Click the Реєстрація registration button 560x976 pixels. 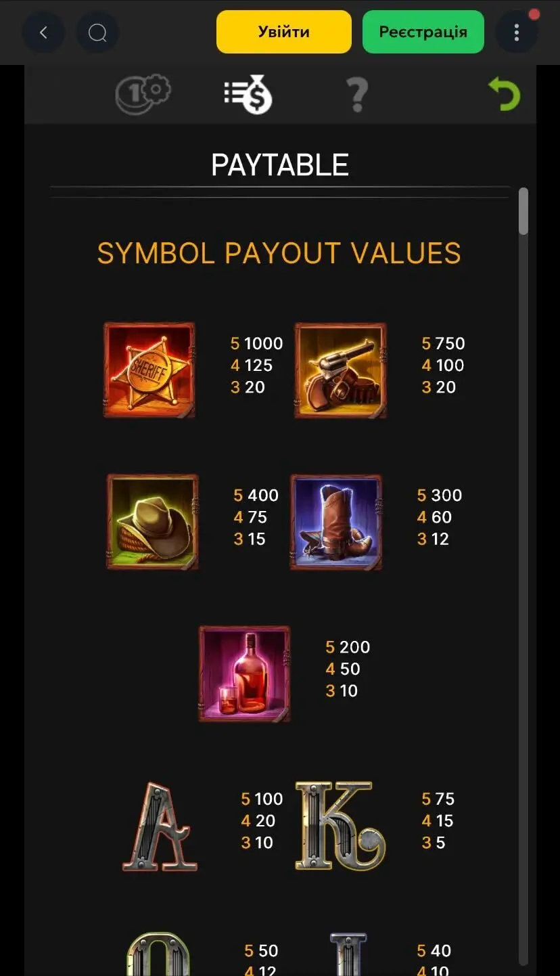coord(423,32)
